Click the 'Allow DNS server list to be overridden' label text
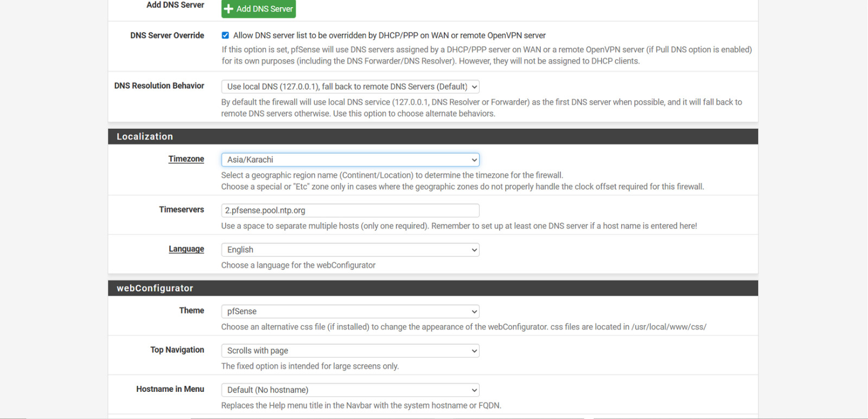 pyautogui.click(x=389, y=35)
